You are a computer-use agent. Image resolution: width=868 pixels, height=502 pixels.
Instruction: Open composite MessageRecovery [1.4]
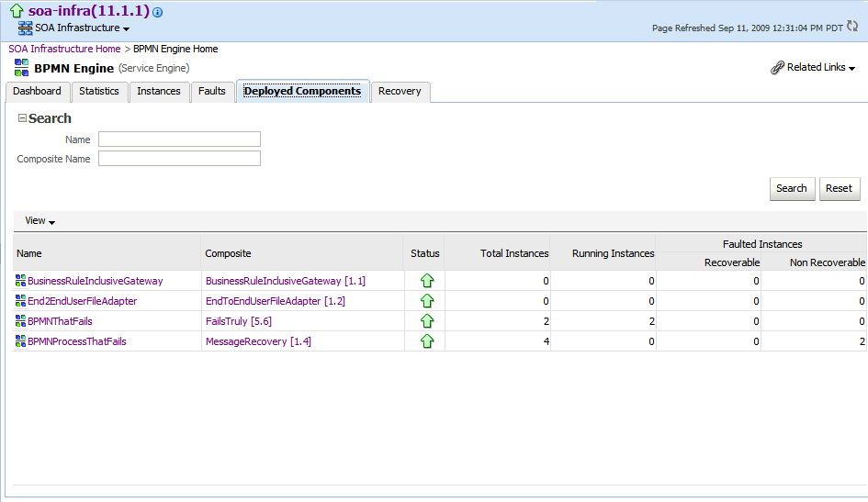coord(258,341)
